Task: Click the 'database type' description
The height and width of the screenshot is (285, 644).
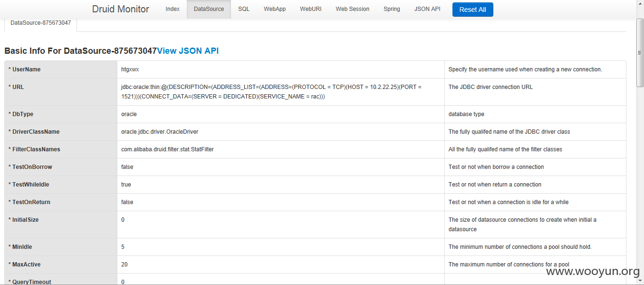Action: (x=467, y=114)
